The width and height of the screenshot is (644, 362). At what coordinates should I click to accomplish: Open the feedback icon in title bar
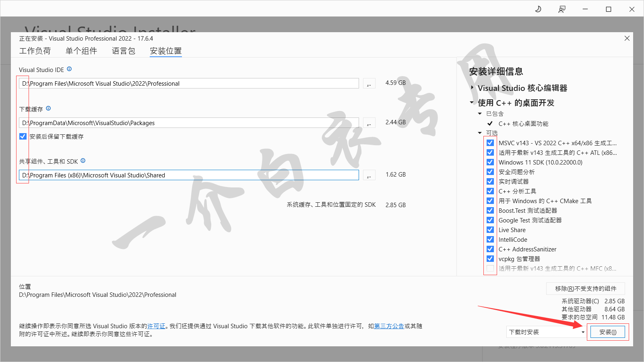(x=562, y=9)
